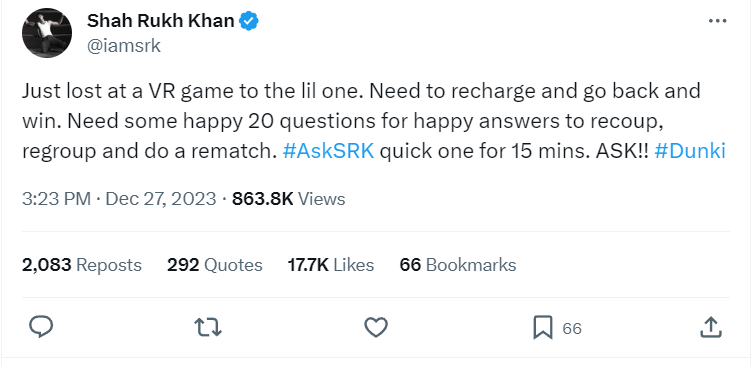Bookmark the tweet with the bookmark icon
Viewport: 754px width, 366px height.
pyautogui.click(x=543, y=328)
